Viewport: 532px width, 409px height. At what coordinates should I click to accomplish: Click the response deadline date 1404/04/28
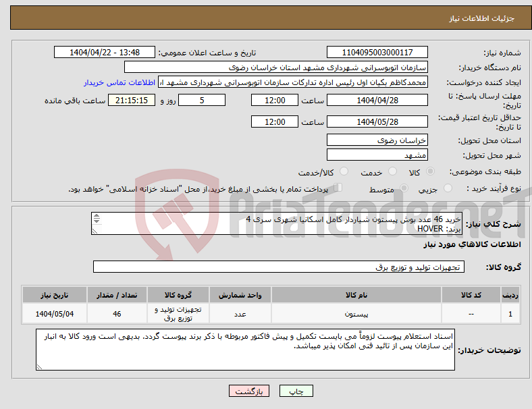click(377, 100)
